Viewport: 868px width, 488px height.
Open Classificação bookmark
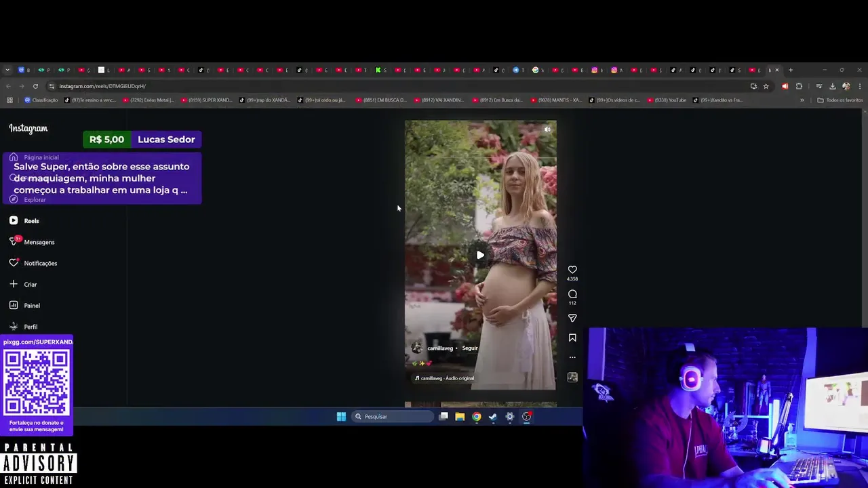(41, 100)
